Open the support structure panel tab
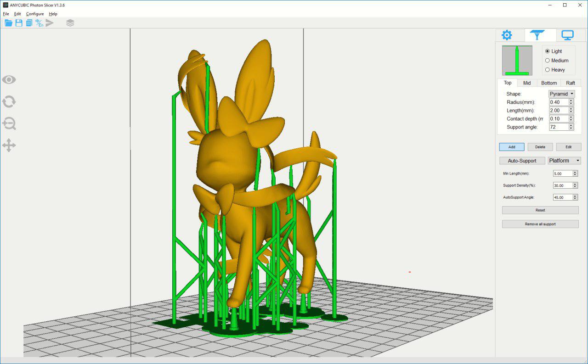Image resolution: width=588 pixels, height=364 pixels. click(x=537, y=35)
